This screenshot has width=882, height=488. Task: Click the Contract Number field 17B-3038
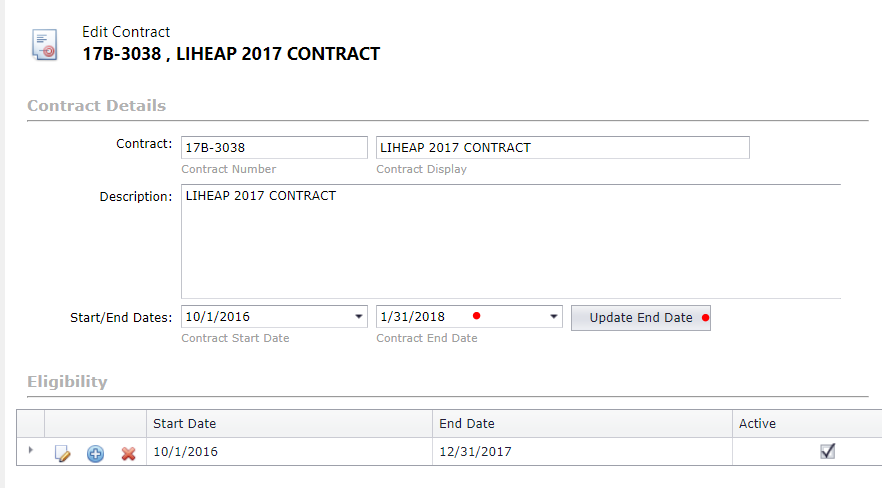(x=274, y=147)
